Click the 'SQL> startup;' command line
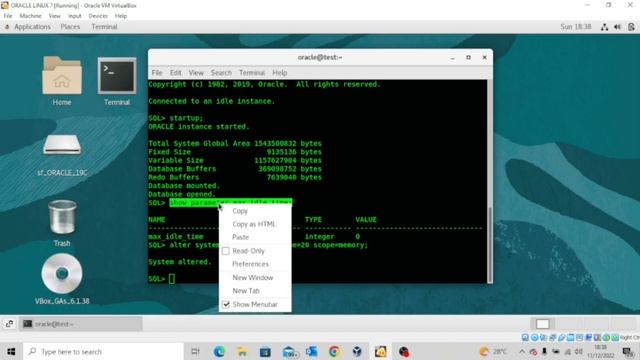The width and height of the screenshot is (640, 360). click(176, 118)
